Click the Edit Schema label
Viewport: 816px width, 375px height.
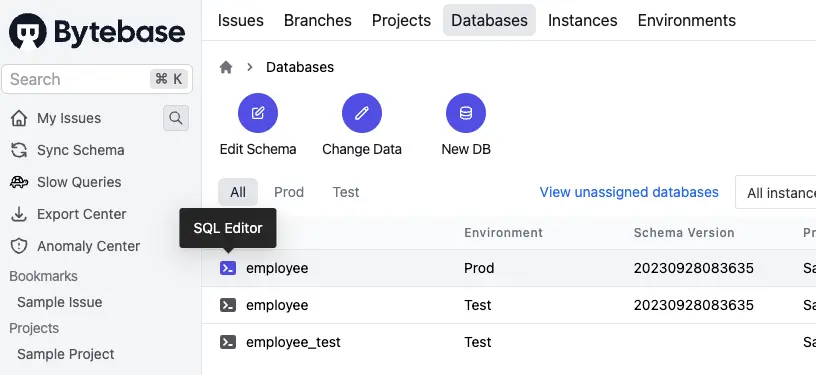[x=258, y=149]
